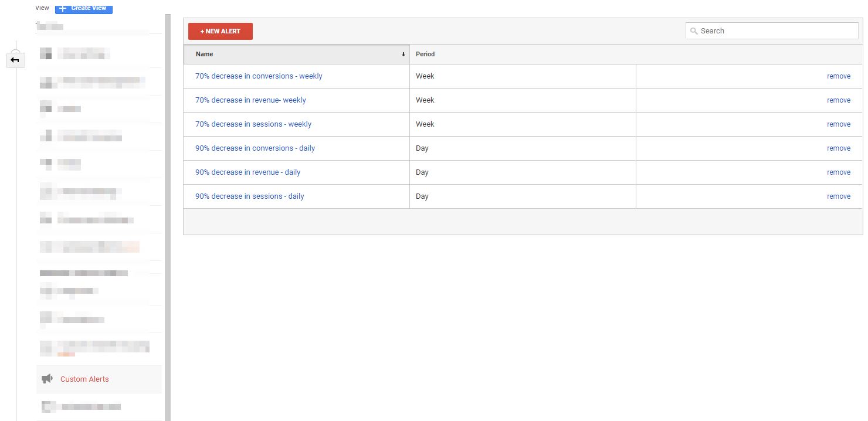
Task: Open 90% decrease in sessions - daily alert
Action: (249, 196)
